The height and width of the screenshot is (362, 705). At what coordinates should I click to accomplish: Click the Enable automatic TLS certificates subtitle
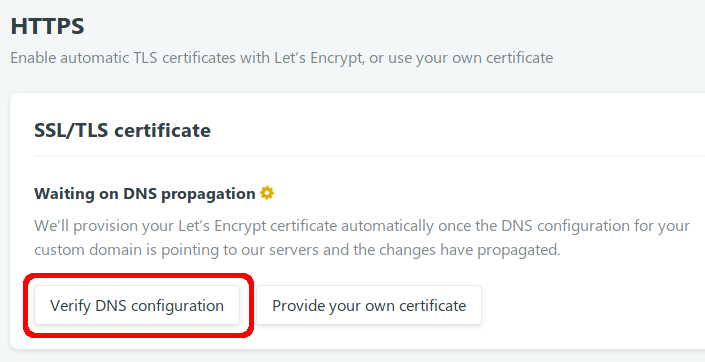click(x=281, y=58)
